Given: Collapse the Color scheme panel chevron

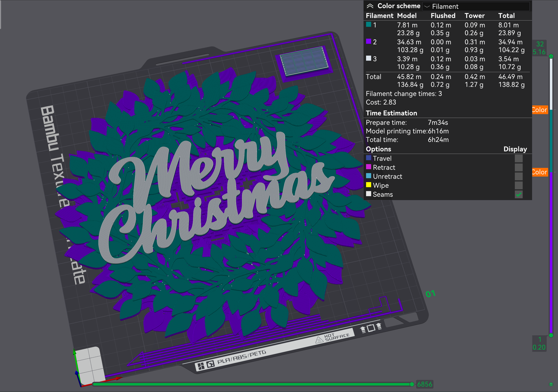Looking at the screenshot, I should pos(370,6).
